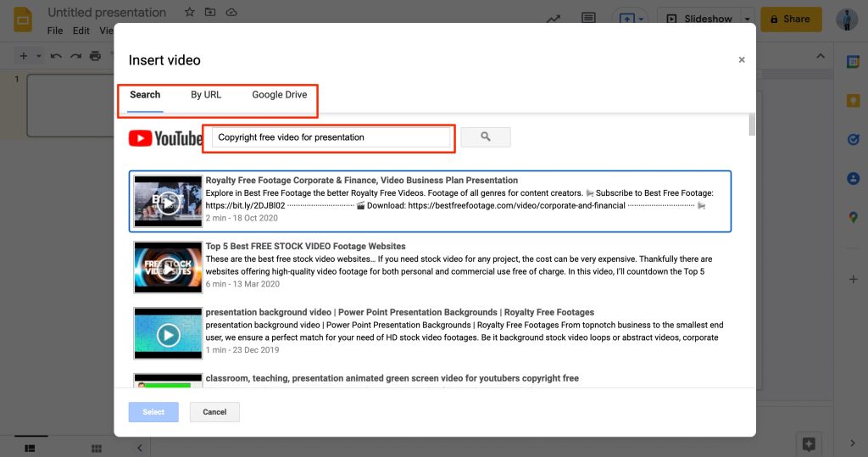Switch to grid view

click(x=97, y=449)
